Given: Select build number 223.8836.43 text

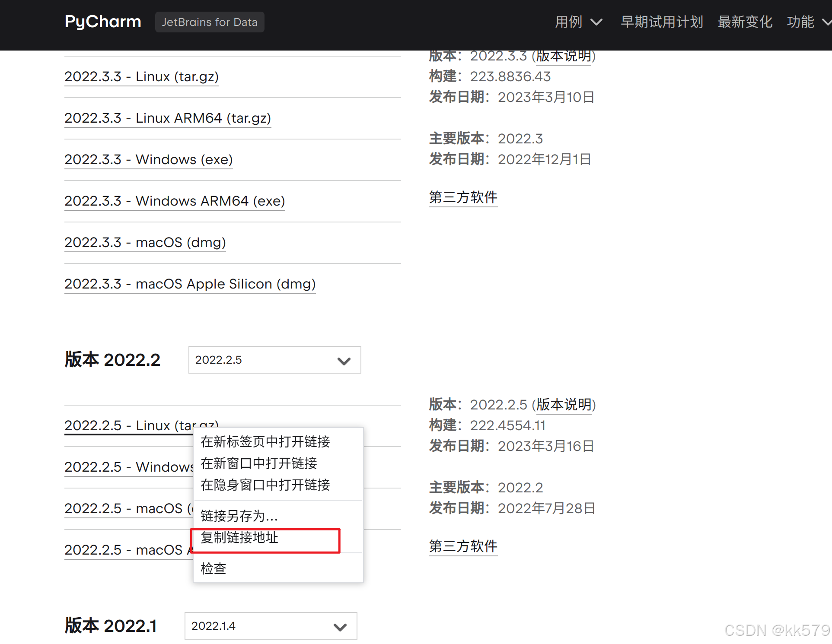Looking at the screenshot, I should (510, 76).
